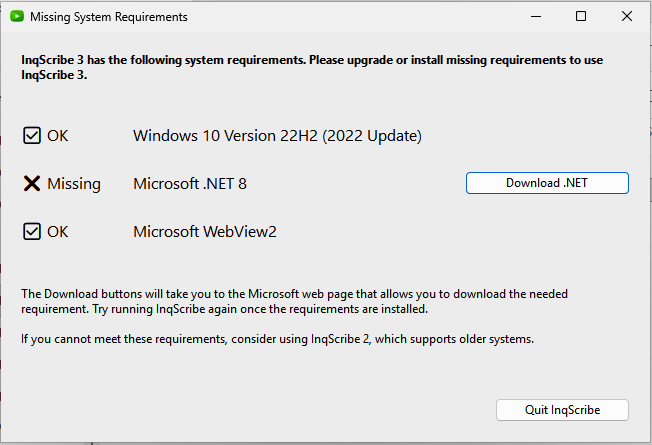The image size is (652, 445).
Task: Click the 'Missing' status label
Action: click(x=74, y=184)
